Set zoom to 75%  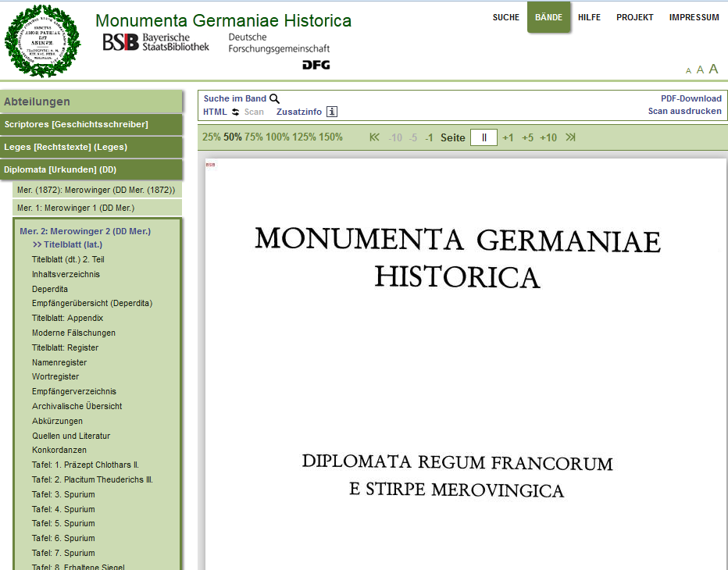click(x=254, y=137)
